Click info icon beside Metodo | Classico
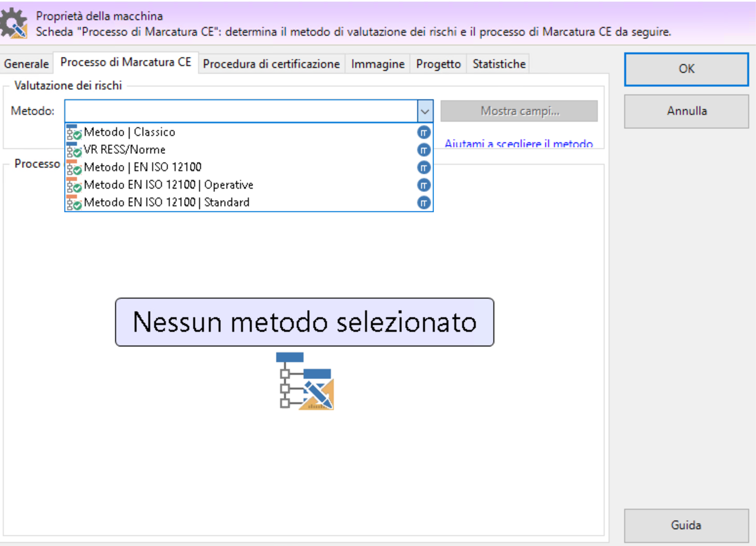The height and width of the screenshot is (546, 756). (x=423, y=132)
